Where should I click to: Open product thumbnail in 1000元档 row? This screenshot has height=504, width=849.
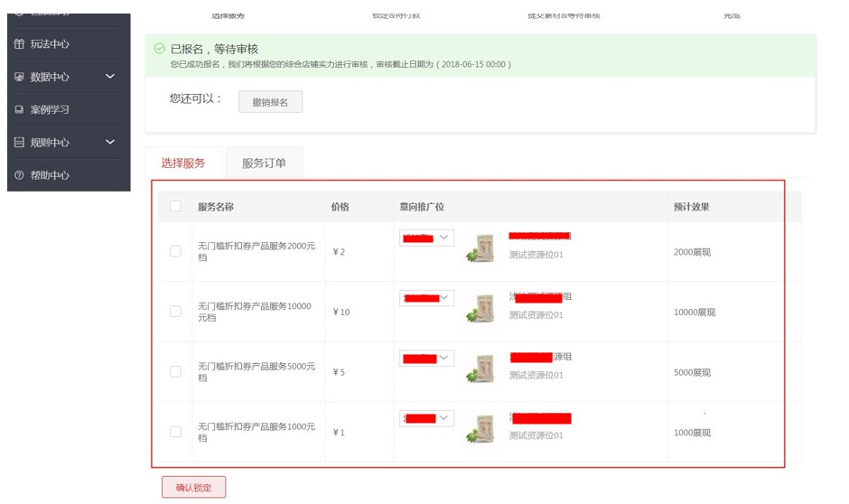coord(480,429)
